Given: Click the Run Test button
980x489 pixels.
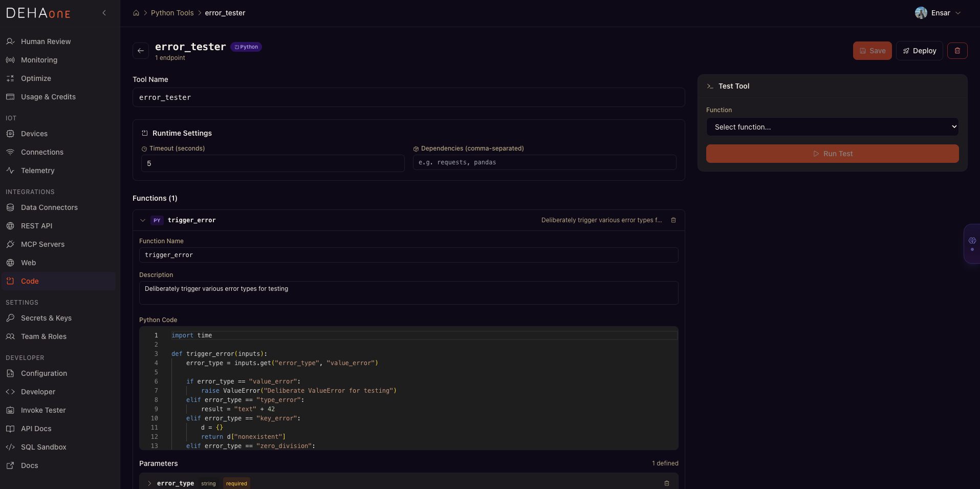Looking at the screenshot, I should pos(832,154).
